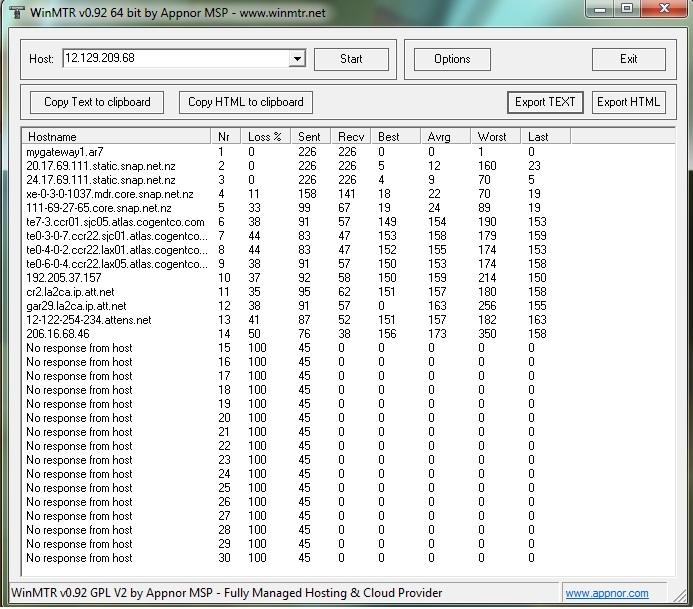
Task: Copy HTML to clipboard
Action: [246, 102]
